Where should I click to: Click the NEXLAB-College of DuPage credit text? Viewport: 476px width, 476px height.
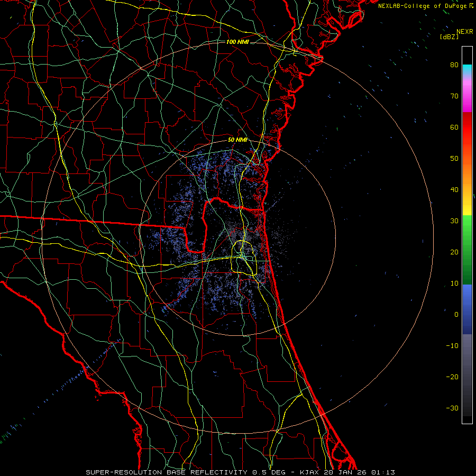[x=422, y=6]
